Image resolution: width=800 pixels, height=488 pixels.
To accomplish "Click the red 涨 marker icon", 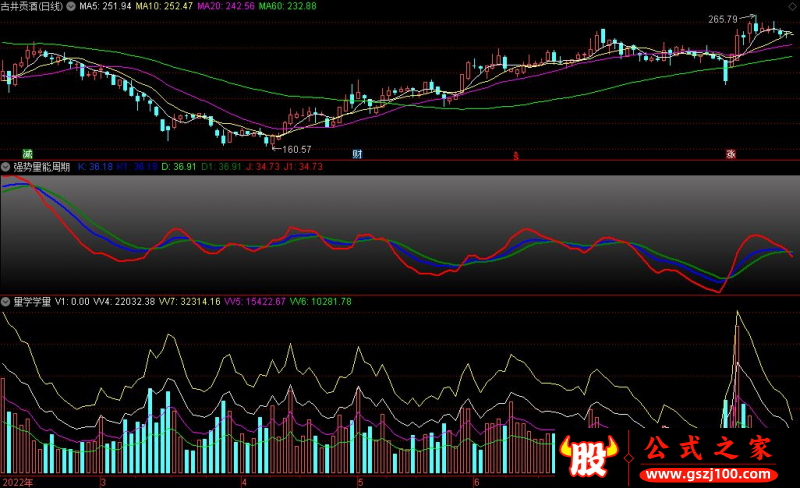I will [731, 154].
